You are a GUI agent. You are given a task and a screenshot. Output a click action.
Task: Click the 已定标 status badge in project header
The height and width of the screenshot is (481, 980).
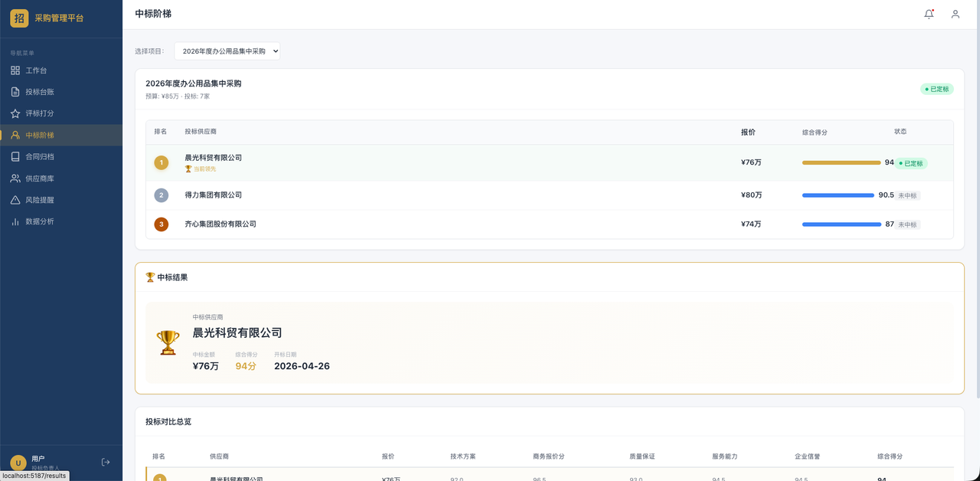coord(937,89)
